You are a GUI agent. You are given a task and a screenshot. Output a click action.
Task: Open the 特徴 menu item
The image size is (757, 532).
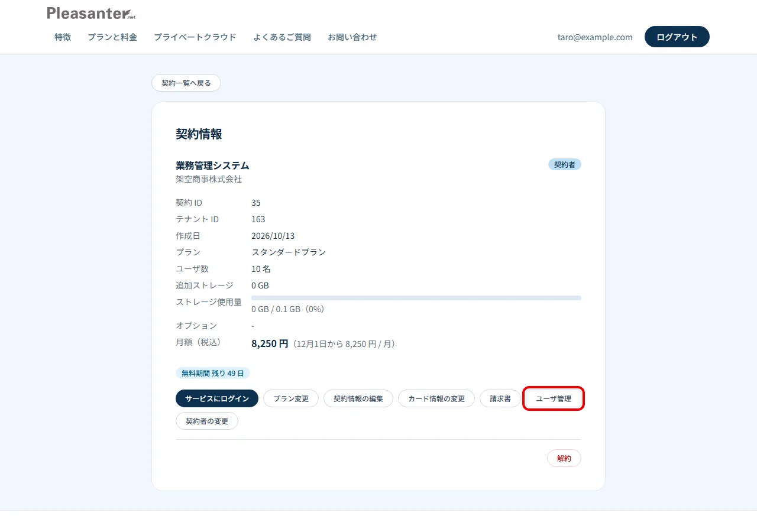coord(63,37)
